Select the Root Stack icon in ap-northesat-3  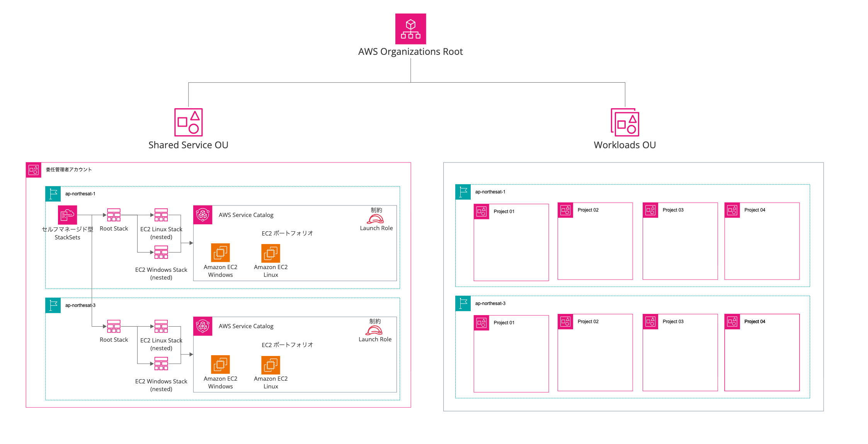[x=114, y=326]
